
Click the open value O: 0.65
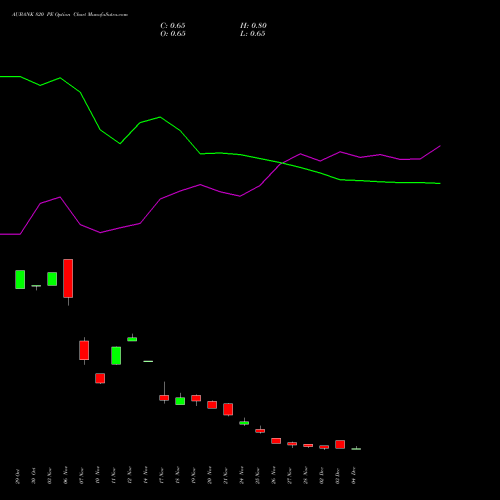pos(173,34)
